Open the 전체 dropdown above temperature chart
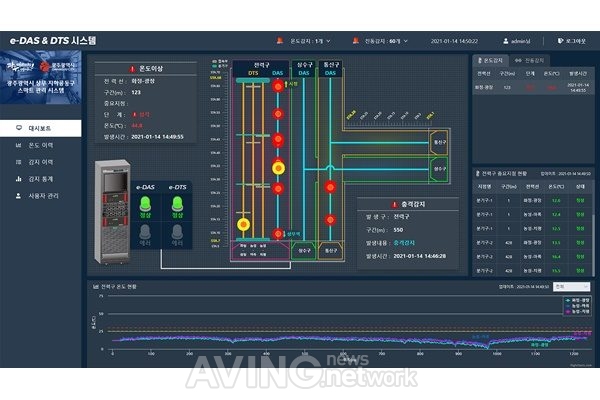Screen dimensions: 600x400 (x=571, y=286)
